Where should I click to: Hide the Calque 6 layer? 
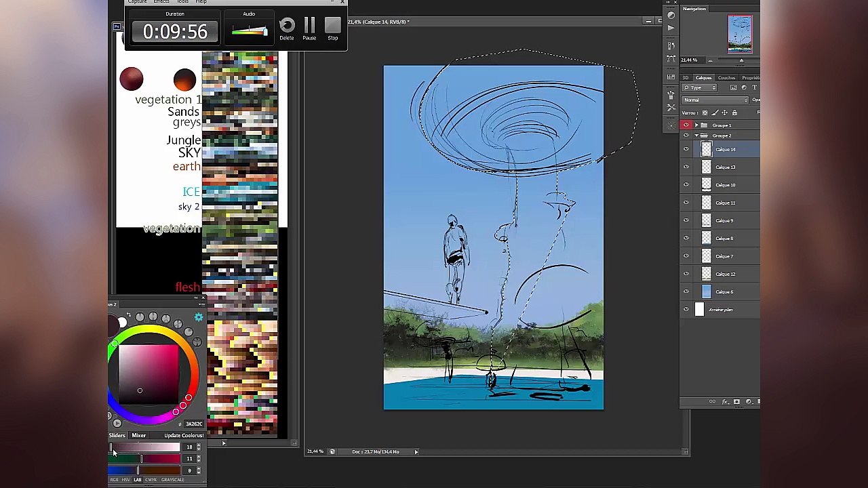(x=686, y=291)
